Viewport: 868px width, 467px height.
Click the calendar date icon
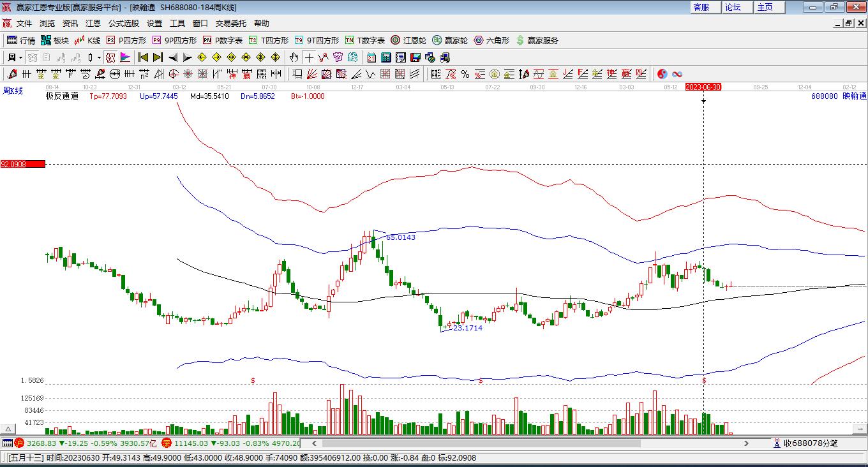tap(371, 57)
